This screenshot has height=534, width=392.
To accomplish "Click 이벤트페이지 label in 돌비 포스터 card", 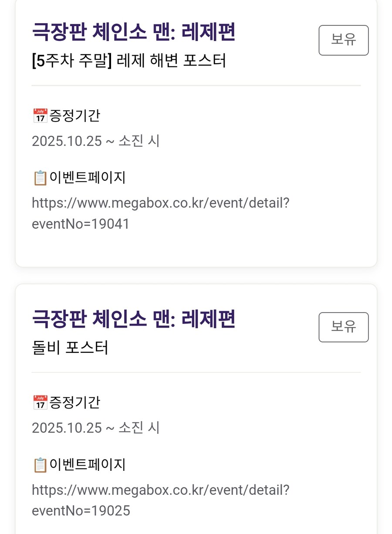I will tap(88, 465).
